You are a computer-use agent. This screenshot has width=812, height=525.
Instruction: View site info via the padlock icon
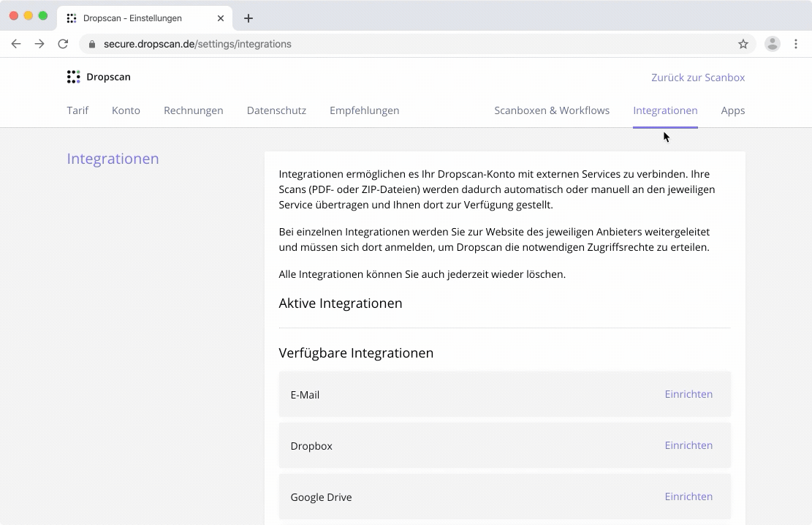92,44
